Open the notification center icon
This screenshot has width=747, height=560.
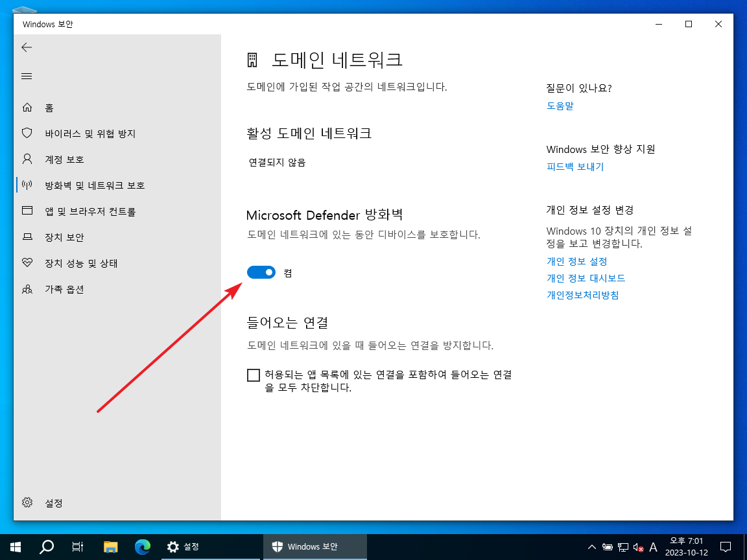click(726, 546)
